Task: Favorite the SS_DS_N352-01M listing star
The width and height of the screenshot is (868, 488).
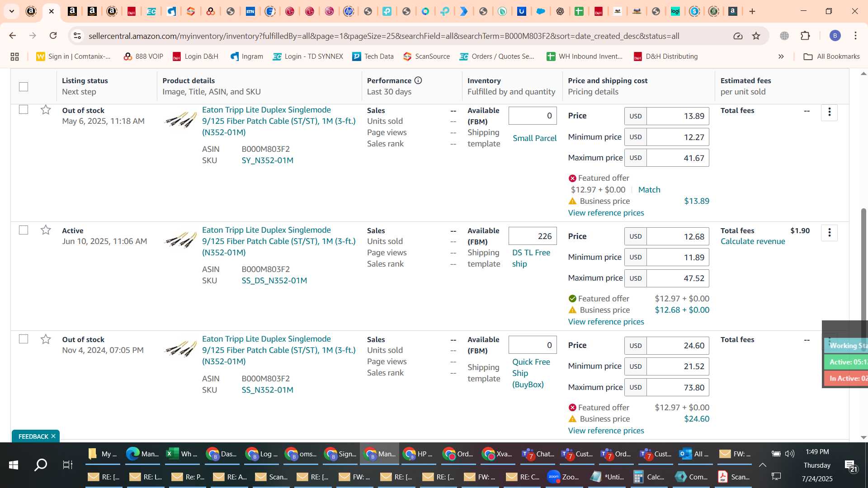Action: coord(46,230)
